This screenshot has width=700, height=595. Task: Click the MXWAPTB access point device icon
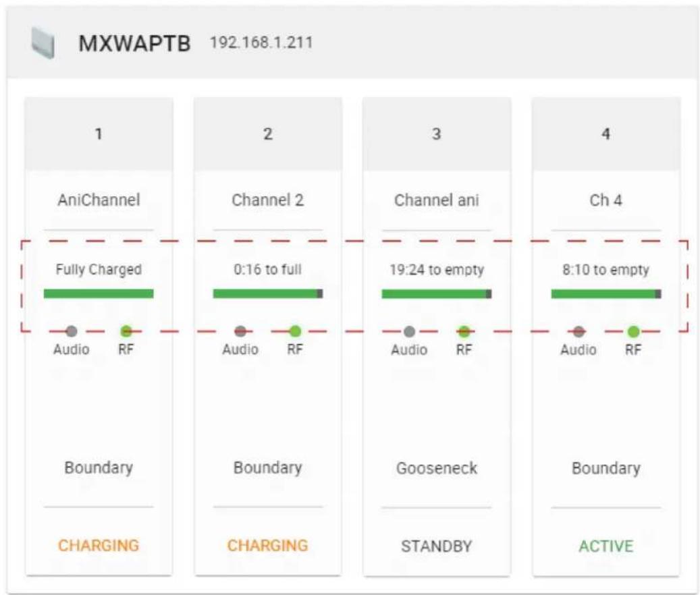point(43,42)
